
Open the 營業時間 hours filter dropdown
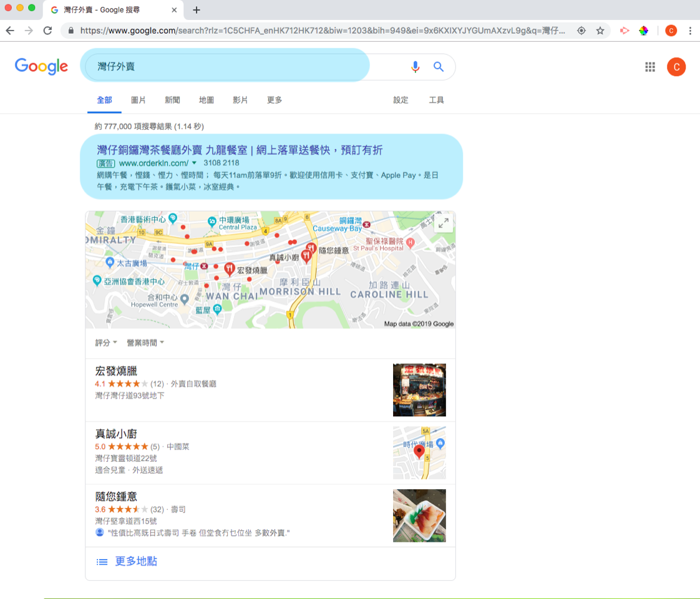click(145, 343)
